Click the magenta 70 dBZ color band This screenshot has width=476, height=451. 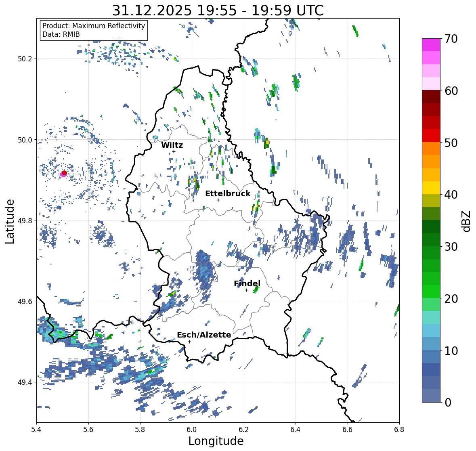click(431, 45)
